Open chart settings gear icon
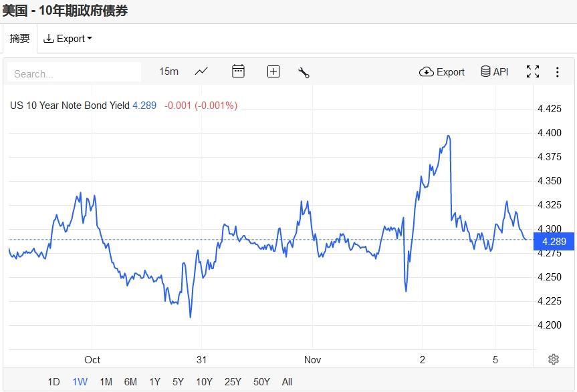Viewport: 577px width, 392px height. 553,359
